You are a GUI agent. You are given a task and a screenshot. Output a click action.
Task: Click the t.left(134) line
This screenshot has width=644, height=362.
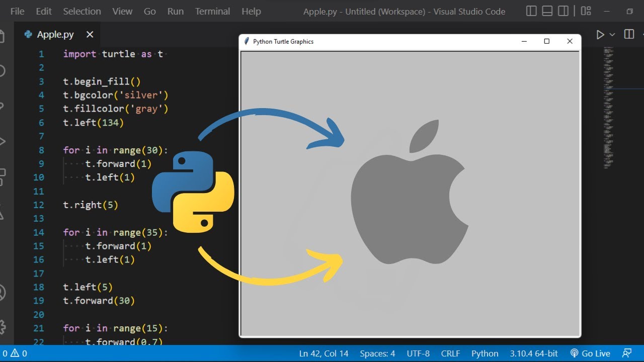[x=94, y=122]
